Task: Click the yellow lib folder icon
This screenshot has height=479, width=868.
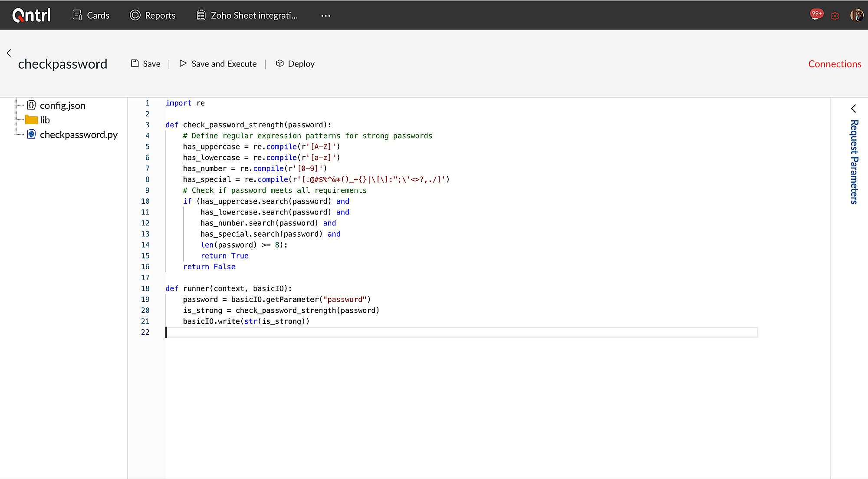Action: (x=31, y=119)
